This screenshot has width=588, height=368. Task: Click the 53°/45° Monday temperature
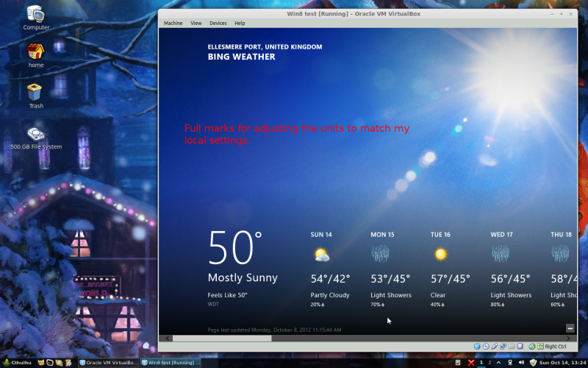[x=390, y=279]
